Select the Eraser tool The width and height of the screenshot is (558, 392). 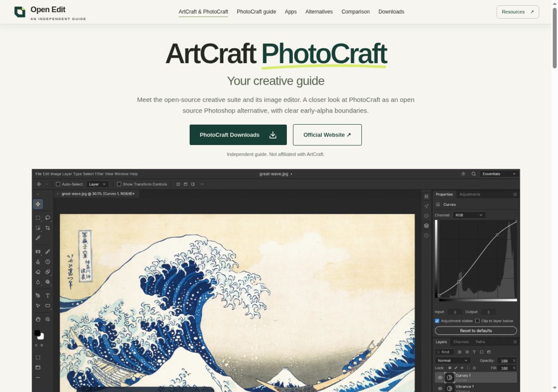pos(38,272)
